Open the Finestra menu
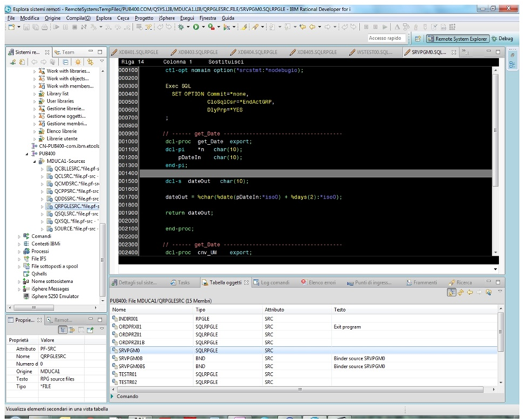Image resolution: width=524 pixels, height=420 pixels. tap(207, 18)
